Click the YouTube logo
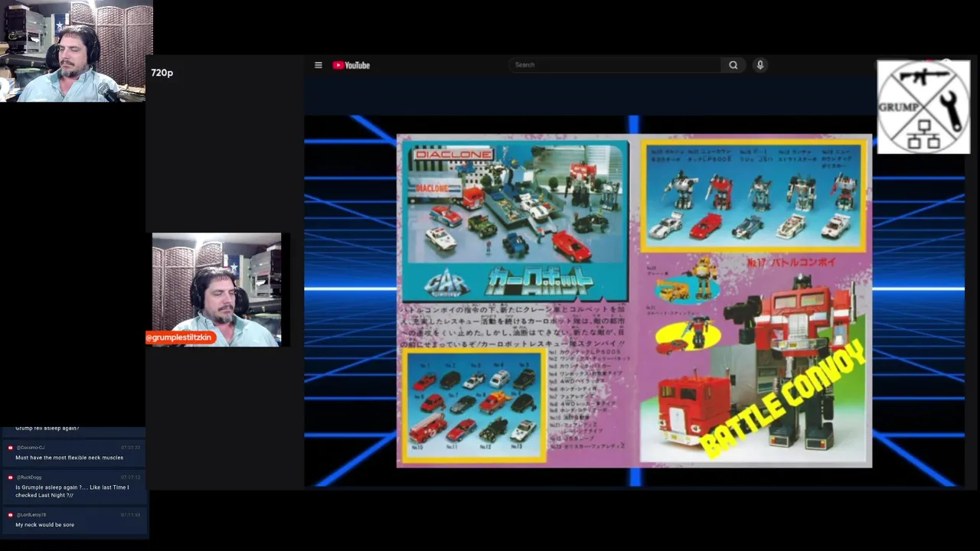Image resolution: width=980 pixels, height=551 pixels. click(351, 65)
